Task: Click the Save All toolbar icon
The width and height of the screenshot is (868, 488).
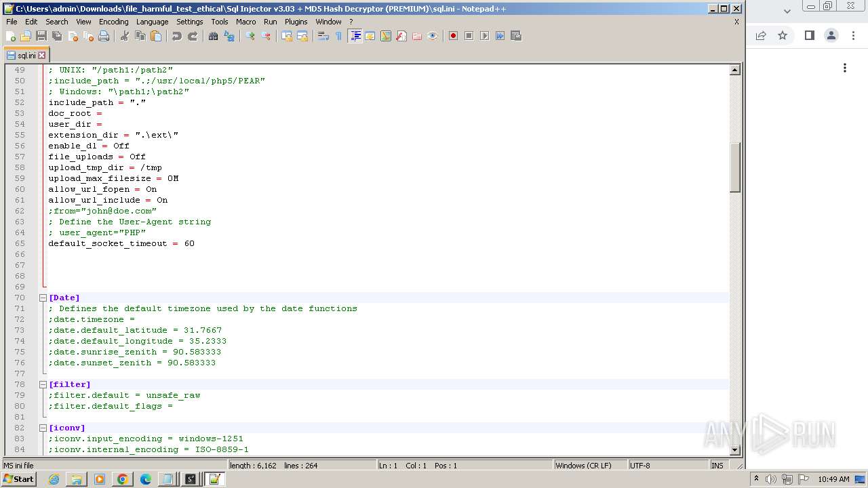Action: (x=57, y=36)
